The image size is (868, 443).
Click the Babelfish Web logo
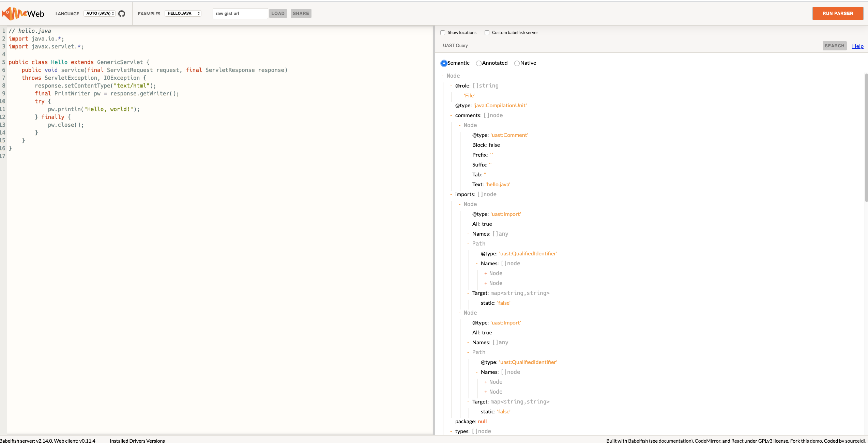coord(23,13)
